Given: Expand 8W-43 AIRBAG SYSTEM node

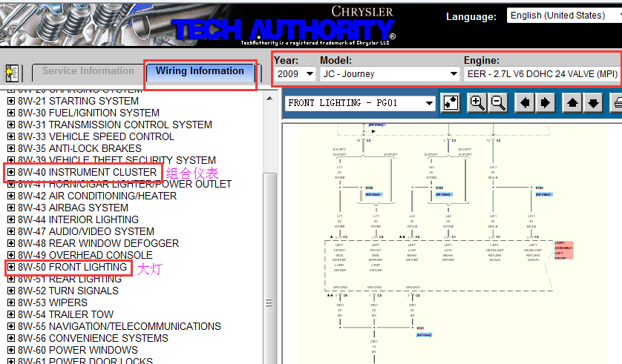Looking at the screenshot, I should click(x=11, y=208).
